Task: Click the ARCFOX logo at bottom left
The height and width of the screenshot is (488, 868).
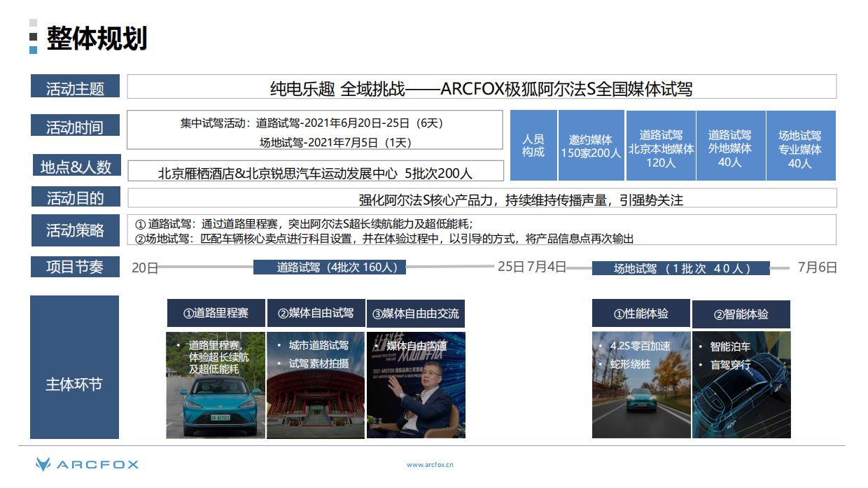Action: pyautogui.click(x=87, y=463)
